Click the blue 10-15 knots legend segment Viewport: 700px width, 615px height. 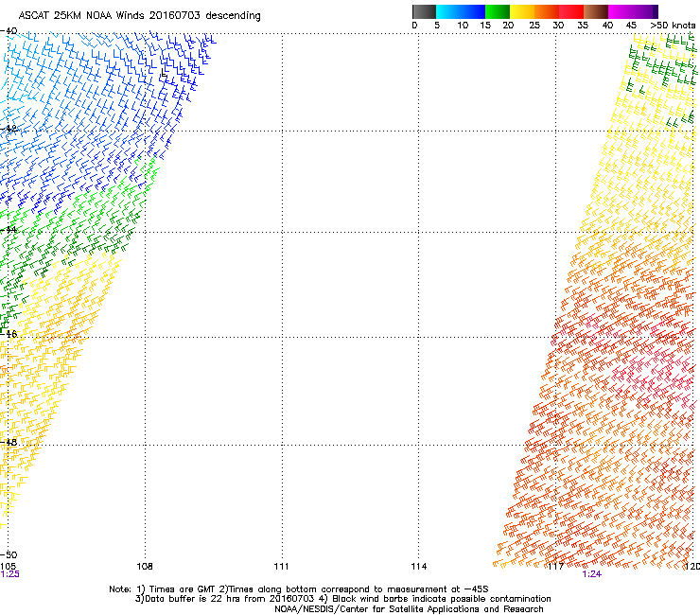473,11
